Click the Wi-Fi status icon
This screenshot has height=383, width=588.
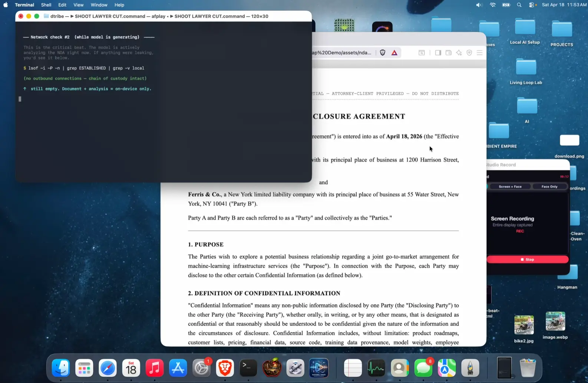pos(492,5)
